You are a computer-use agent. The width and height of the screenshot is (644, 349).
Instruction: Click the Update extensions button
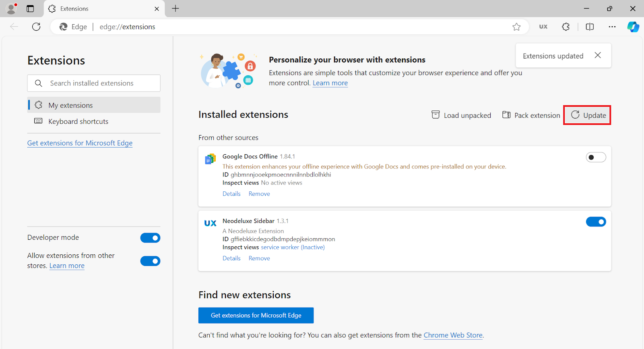tap(587, 115)
